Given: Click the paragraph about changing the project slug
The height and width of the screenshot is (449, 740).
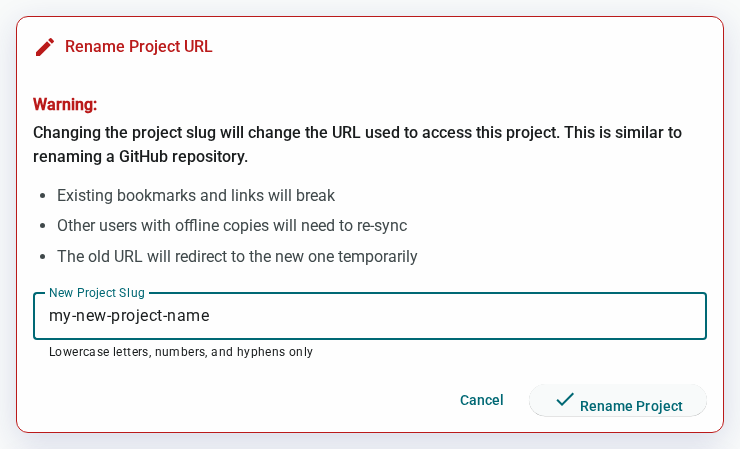Looking at the screenshot, I should click(x=357, y=144).
